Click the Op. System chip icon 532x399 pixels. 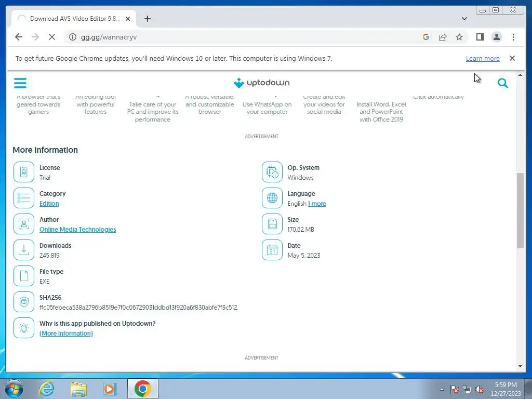pos(272,172)
